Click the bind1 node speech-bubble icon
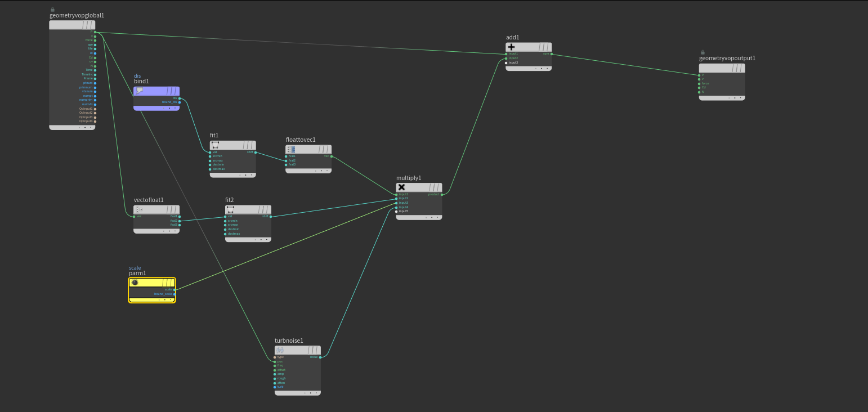This screenshot has height=412, width=868. 140,91
